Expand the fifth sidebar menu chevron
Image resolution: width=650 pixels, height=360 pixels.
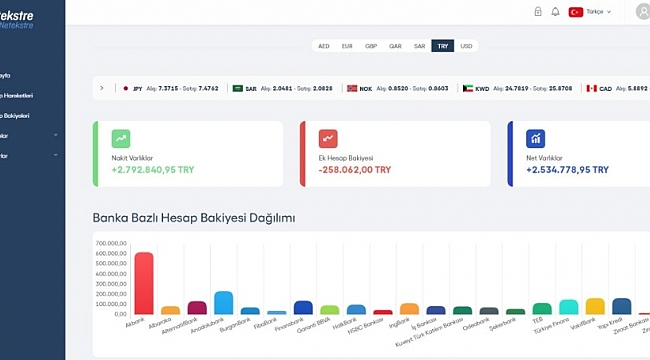click(56, 155)
